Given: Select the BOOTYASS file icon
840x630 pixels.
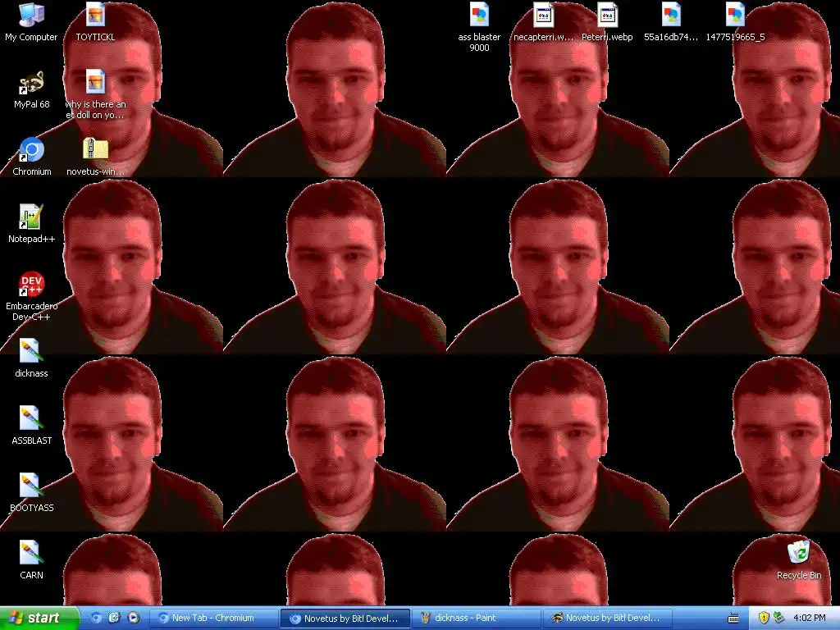Looking at the screenshot, I should (32, 493).
